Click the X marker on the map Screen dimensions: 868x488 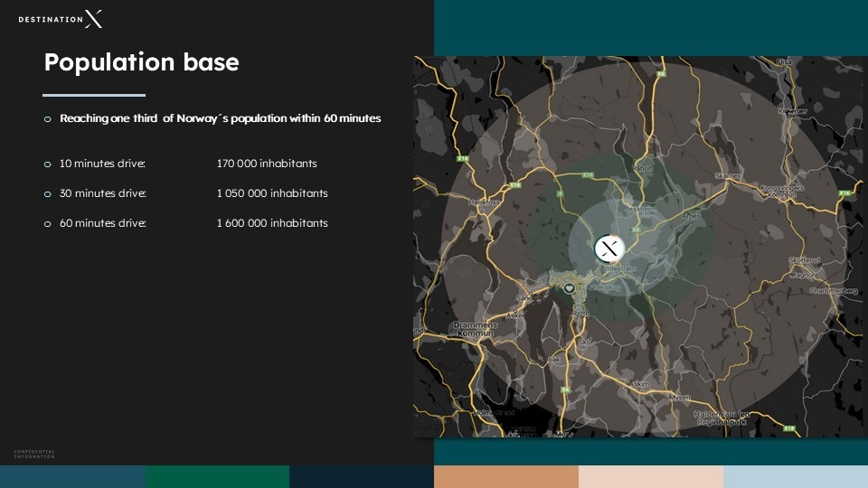tap(609, 249)
